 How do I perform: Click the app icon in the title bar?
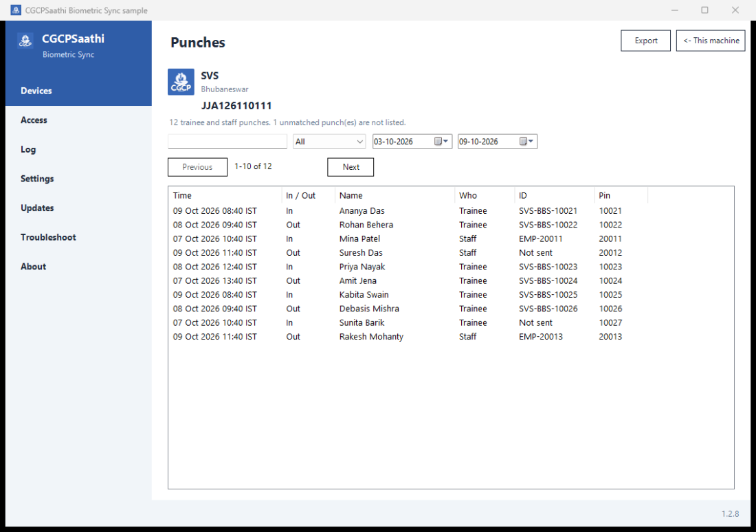pyautogui.click(x=16, y=10)
